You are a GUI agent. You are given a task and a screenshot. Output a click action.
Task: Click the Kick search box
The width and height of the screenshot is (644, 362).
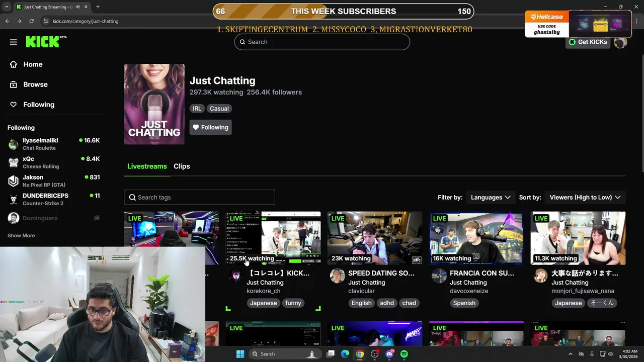[x=322, y=42]
